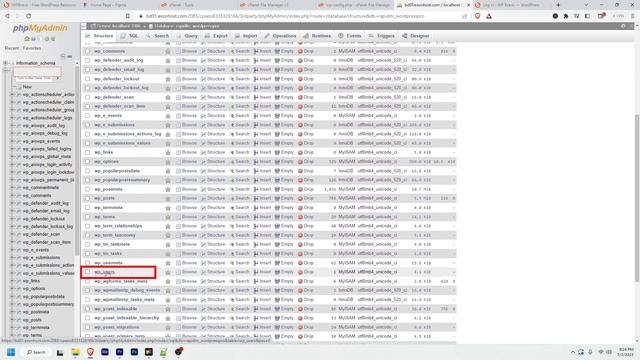This screenshot has height=360, width=640.
Task: Open the Export tab
Action: pyautogui.click(x=216, y=36)
